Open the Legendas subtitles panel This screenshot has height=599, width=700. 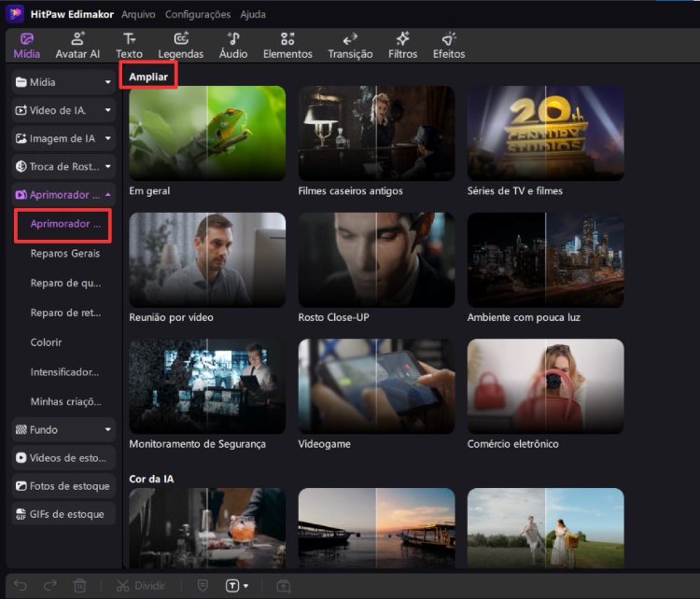[180, 45]
